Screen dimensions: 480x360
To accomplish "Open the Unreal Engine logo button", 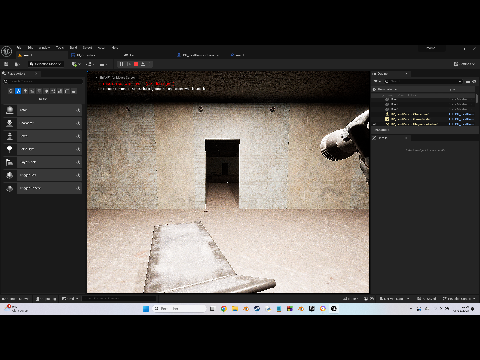I will click(x=7, y=52).
